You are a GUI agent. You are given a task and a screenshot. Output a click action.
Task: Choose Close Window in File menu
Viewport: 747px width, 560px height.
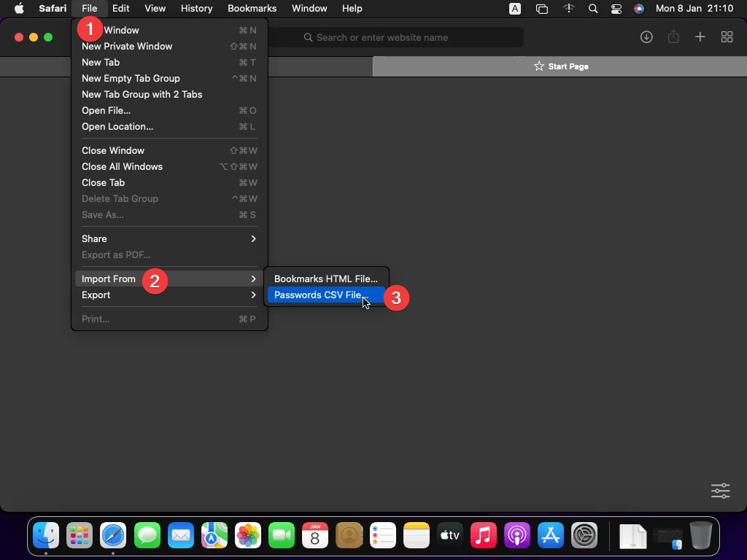(169, 150)
